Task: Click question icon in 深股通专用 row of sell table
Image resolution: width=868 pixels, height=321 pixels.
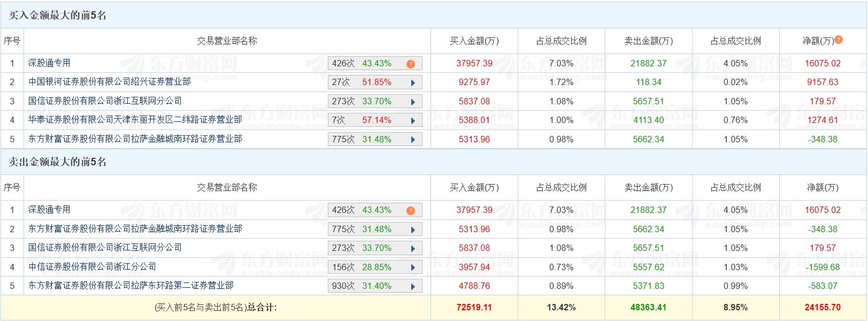Action: [410, 210]
